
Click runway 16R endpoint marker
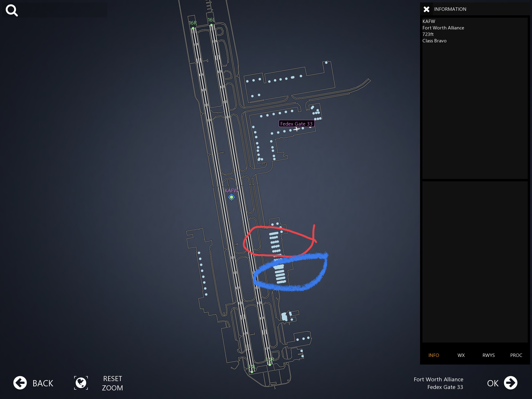[193, 28]
